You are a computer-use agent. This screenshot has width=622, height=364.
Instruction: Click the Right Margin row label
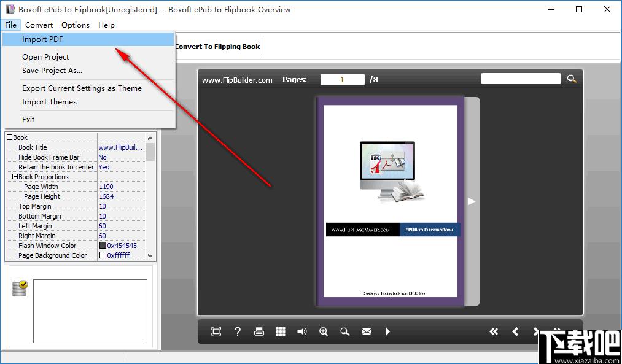pos(37,236)
